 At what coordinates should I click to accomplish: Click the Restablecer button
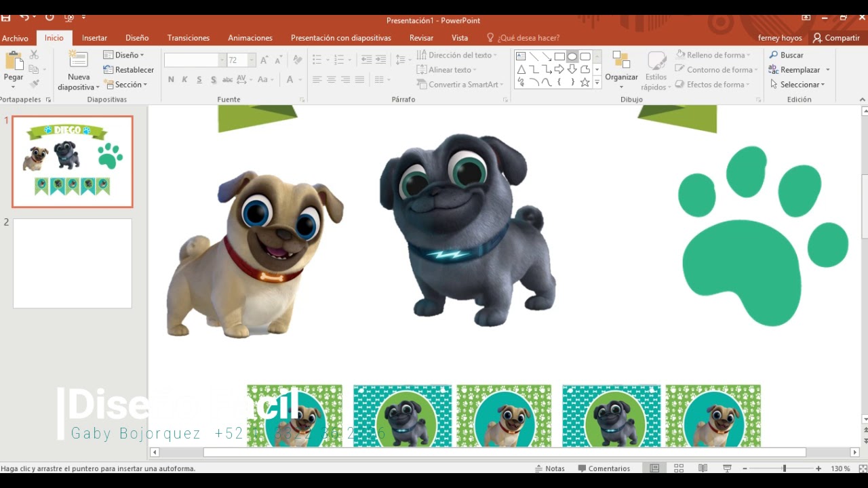tap(129, 70)
